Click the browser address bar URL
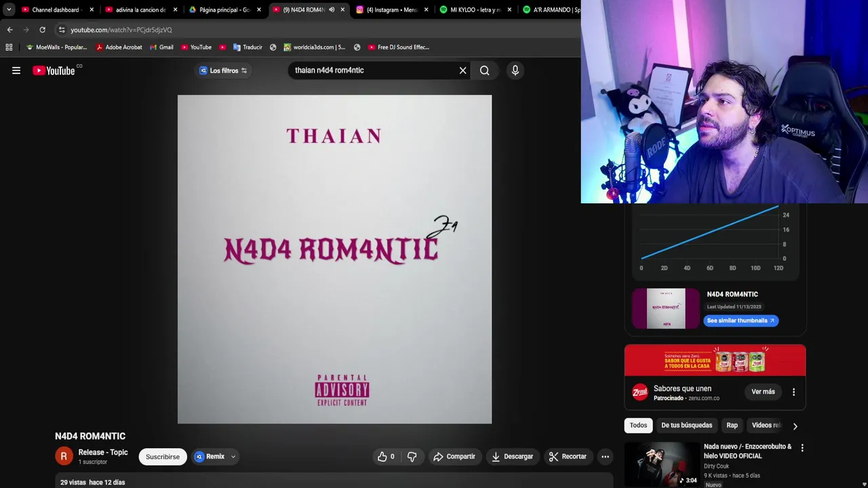This screenshot has width=868, height=488. click(x=121, y=30)
